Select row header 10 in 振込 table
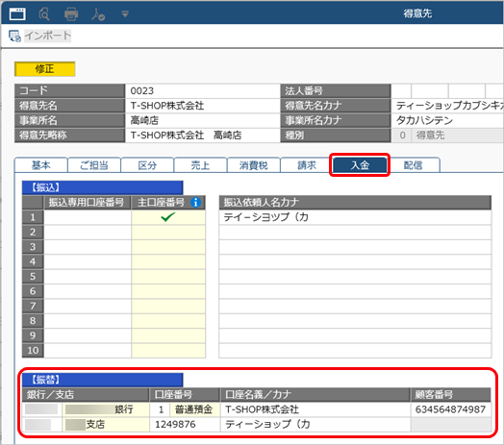This screenshot has width=504, height=445. [33, 350]
